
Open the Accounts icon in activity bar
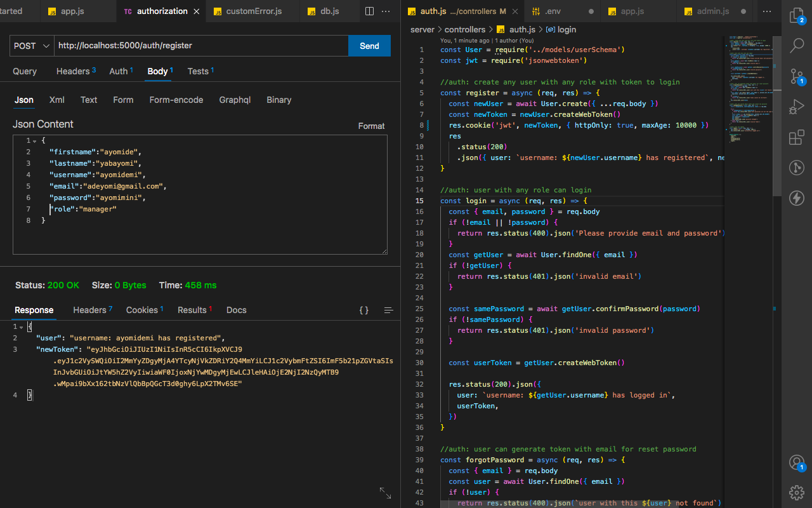(797, 462)
